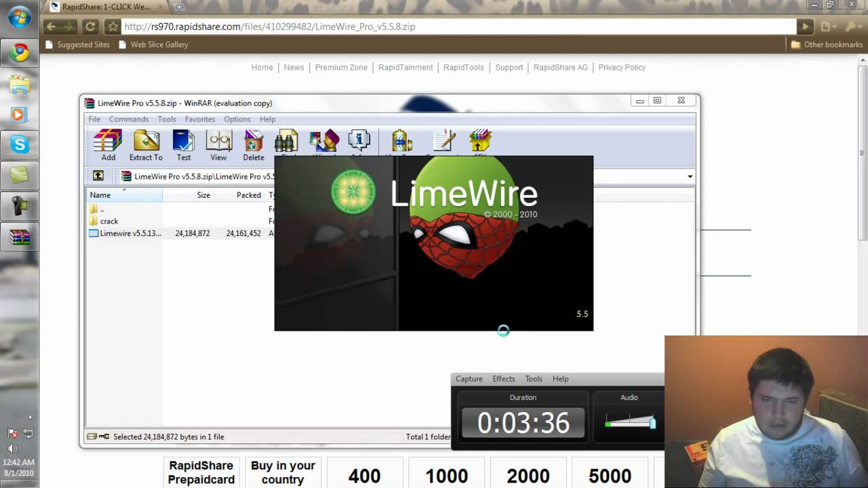The width and height of the screenshot is (868, 488).
Task: Open the WinRAR Commands menu
Action: [129, 119]
